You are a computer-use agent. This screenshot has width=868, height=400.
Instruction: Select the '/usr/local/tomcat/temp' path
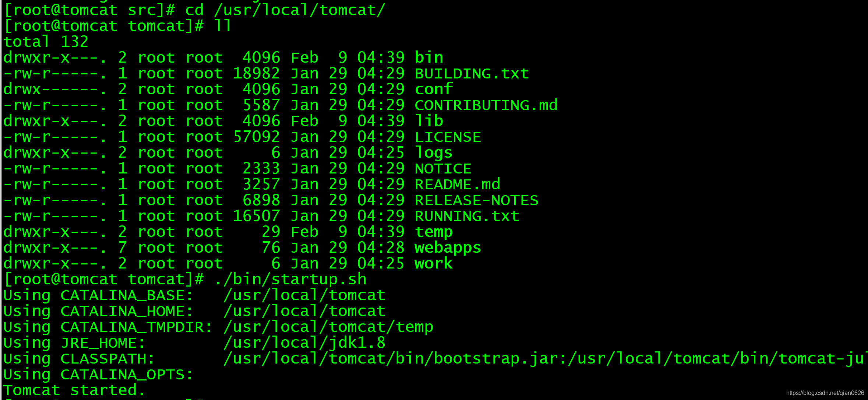coord(328,327)
